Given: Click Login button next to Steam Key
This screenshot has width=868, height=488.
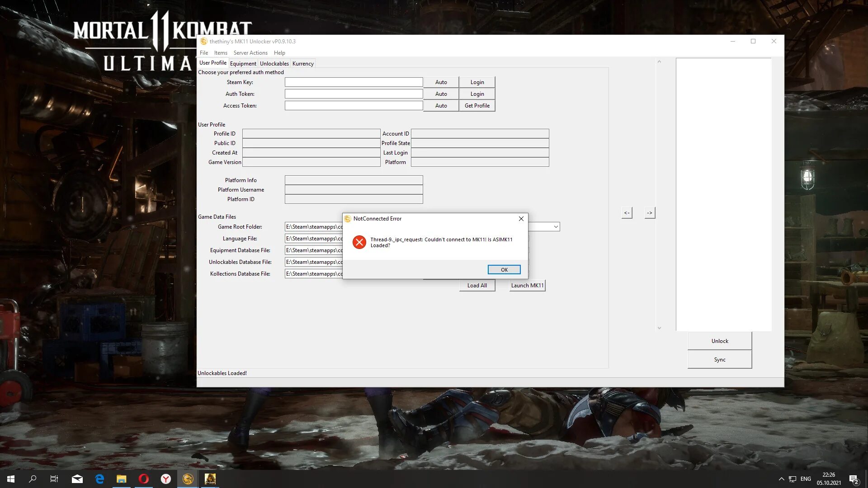Looking at the screenshot, I should coord(477,82).
